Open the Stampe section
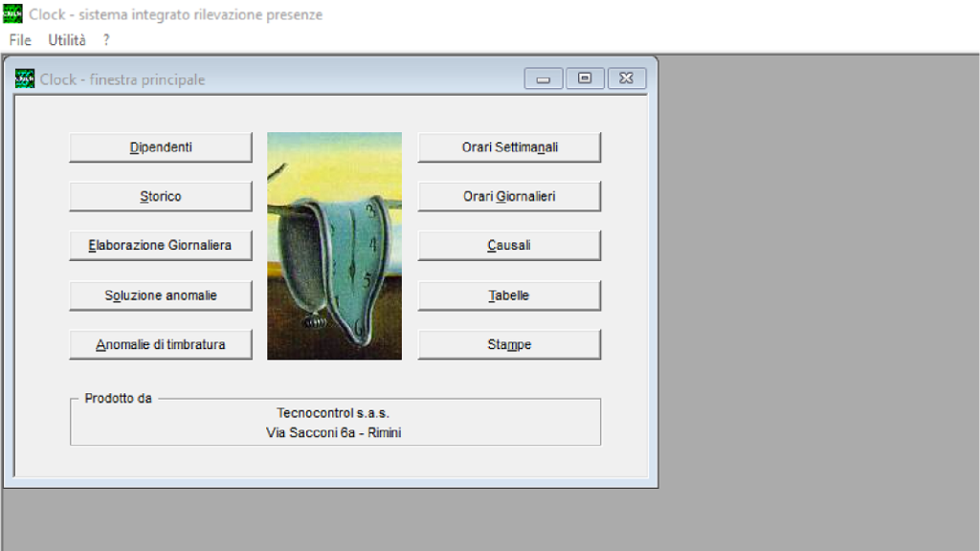The width and height of the screenshot is (980, 551). pos(509,344)
